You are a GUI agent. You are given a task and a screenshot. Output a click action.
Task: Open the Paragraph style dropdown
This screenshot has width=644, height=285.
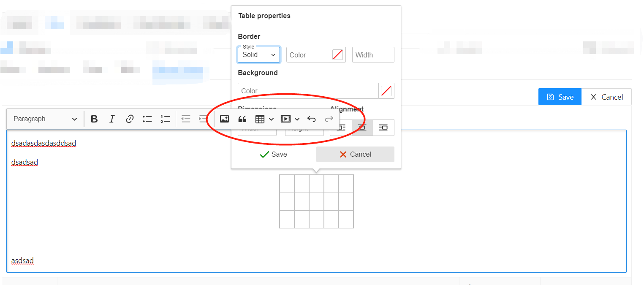tap(44, 119)
